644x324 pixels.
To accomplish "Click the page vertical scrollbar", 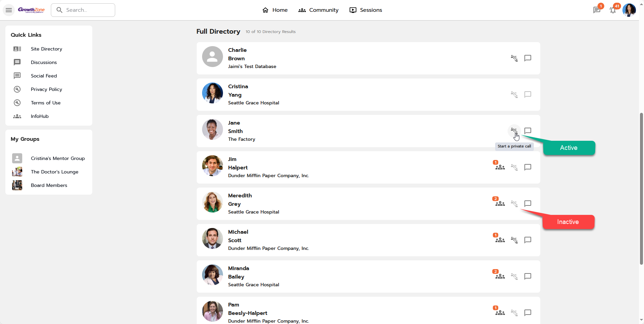I will pos(641,189).
